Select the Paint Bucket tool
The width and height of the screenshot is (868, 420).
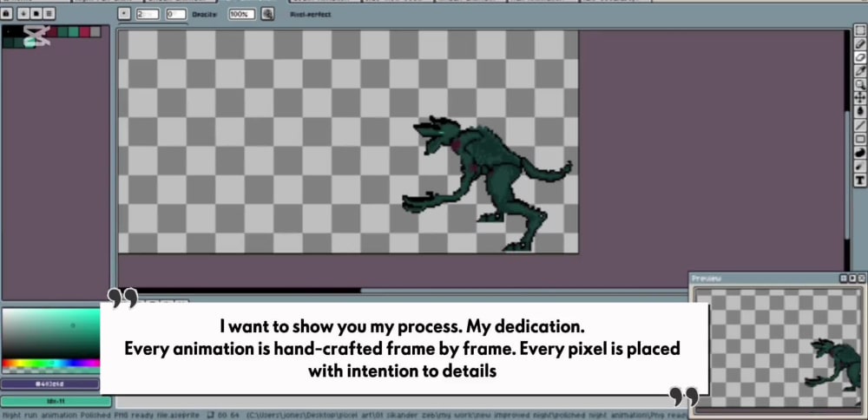click(x=860, y=111)
